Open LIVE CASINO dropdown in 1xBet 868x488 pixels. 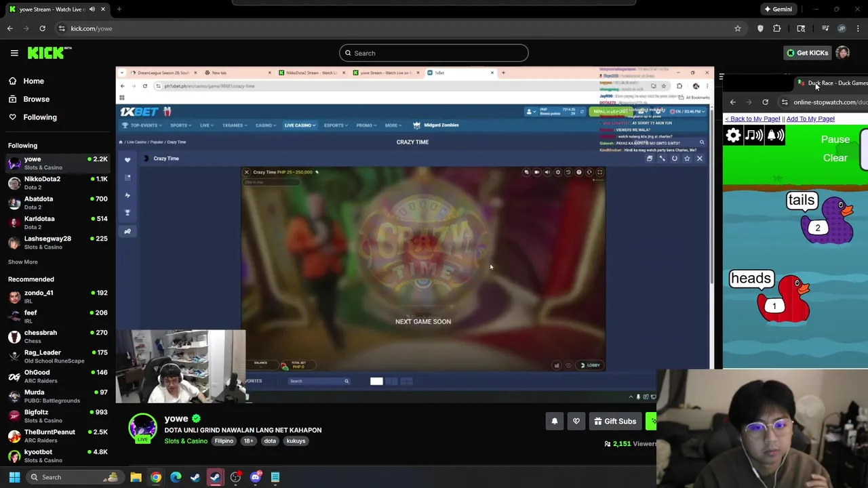(x=300, y=125)
